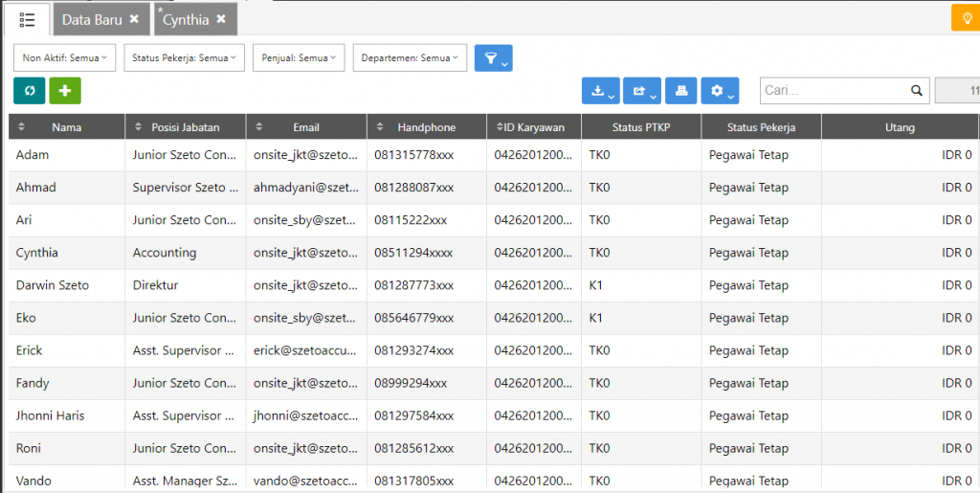This screenshot has height=493, width=980.
Task: Click the list view tab icon
Action: pos(28,19)
